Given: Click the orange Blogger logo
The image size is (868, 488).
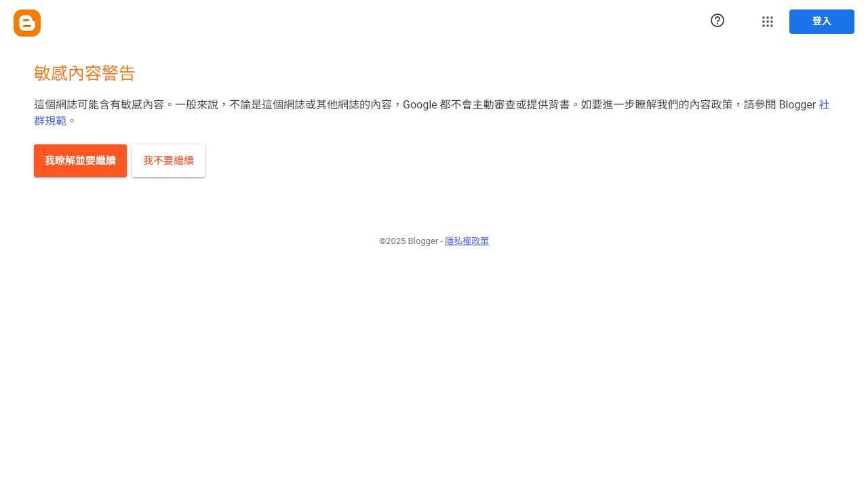Looking at the screenshot, I should [27, 23].
